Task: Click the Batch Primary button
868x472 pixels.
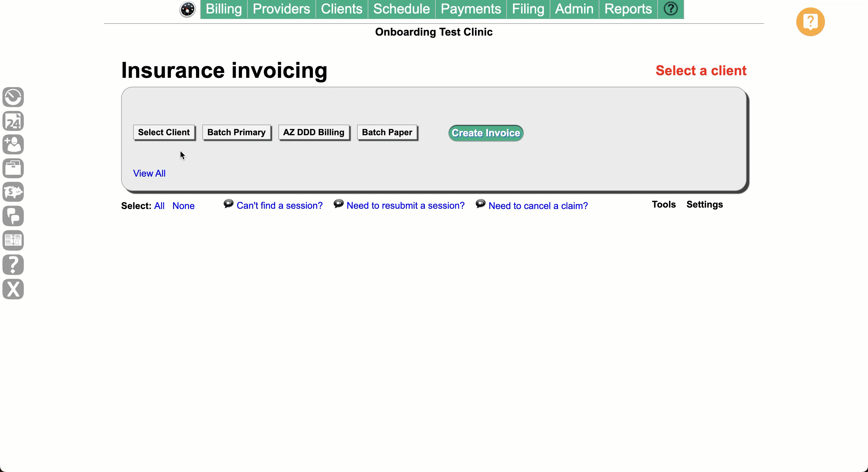Action: click(237, 132)
